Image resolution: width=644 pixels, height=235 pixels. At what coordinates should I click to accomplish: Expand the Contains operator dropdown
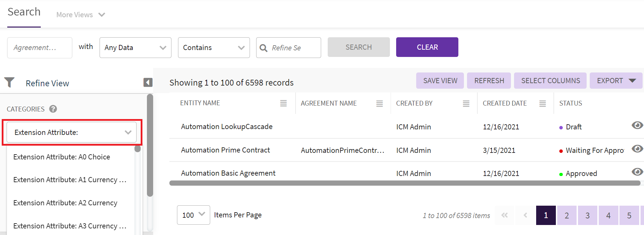(214, 48)
